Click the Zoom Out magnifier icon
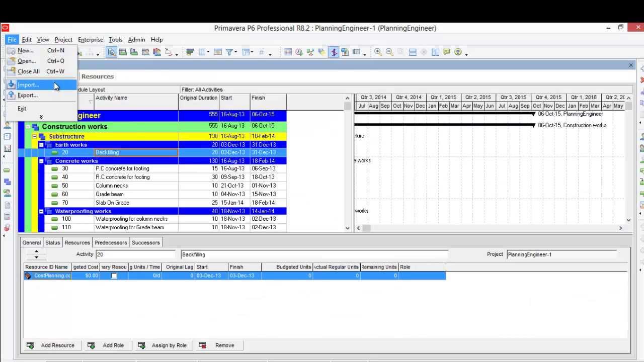The width and height of the screenshot is (644, 362). [389, 52]
